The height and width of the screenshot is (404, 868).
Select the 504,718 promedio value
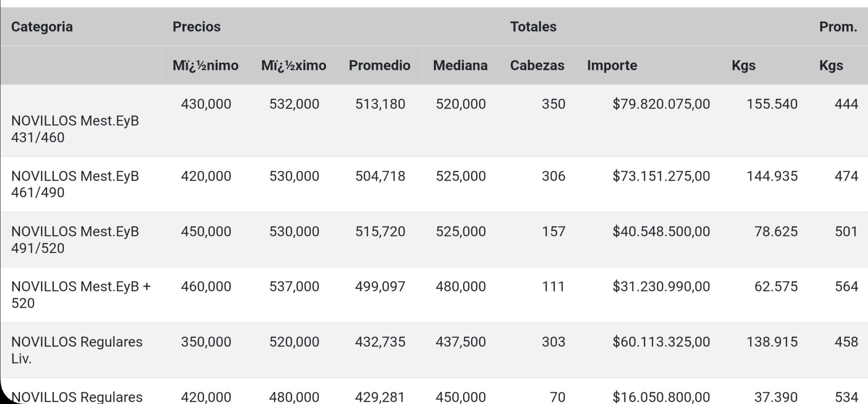pos(380,176)
